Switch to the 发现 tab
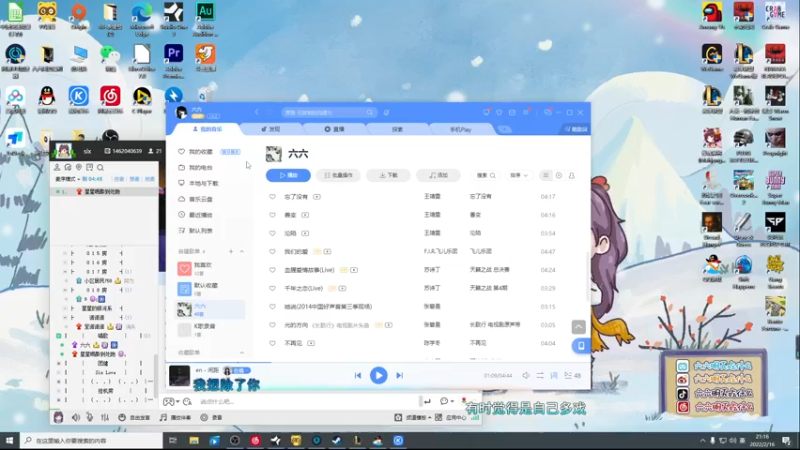800x450 pixels. coord(270,129)
